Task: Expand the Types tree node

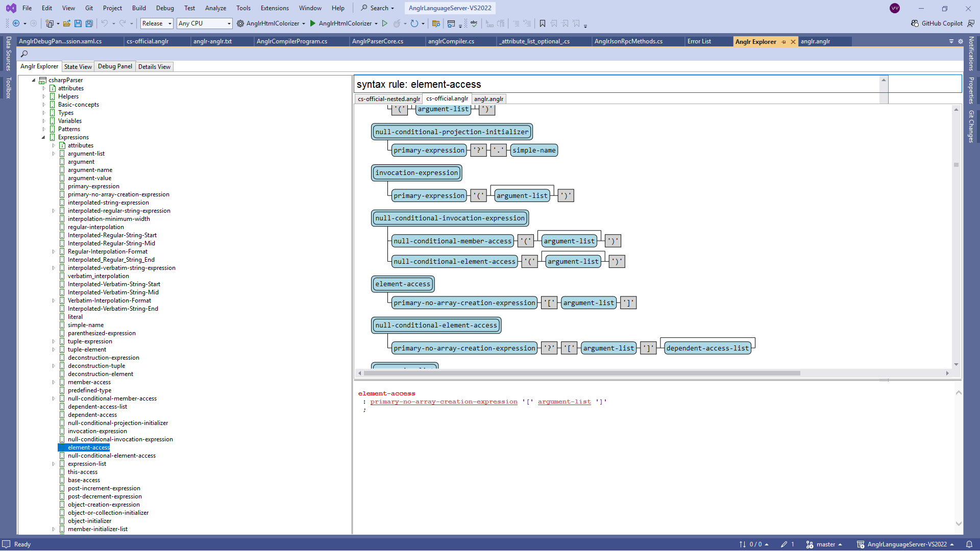Action: coord(43,113)
